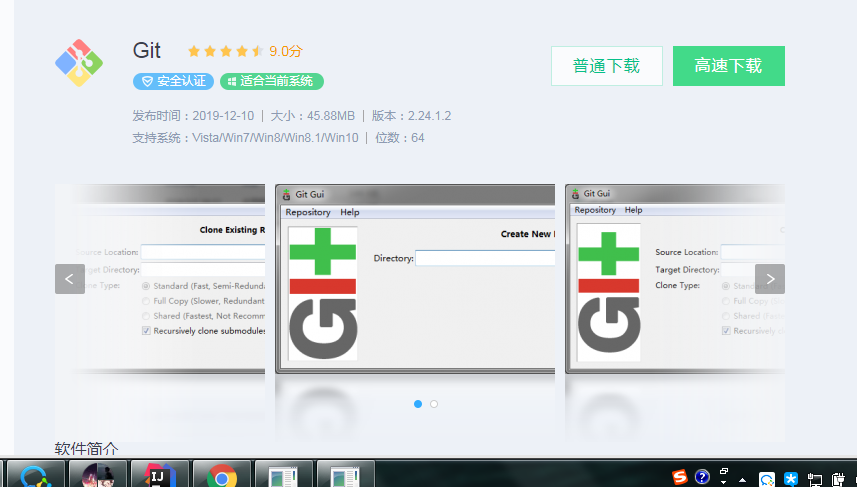857x487 pixels.
Task: Select Full Copy radio in left preview
Action: pos(146,301)
